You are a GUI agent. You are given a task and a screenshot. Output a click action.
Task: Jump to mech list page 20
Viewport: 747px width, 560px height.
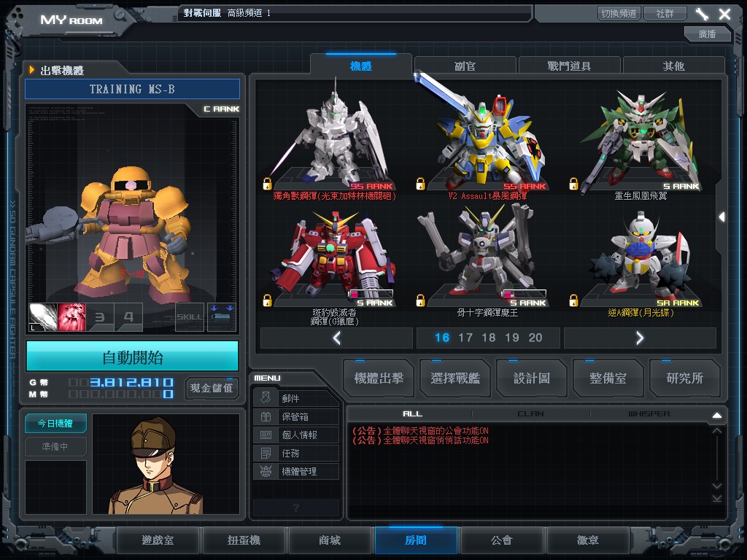click(x=535, y=338)
